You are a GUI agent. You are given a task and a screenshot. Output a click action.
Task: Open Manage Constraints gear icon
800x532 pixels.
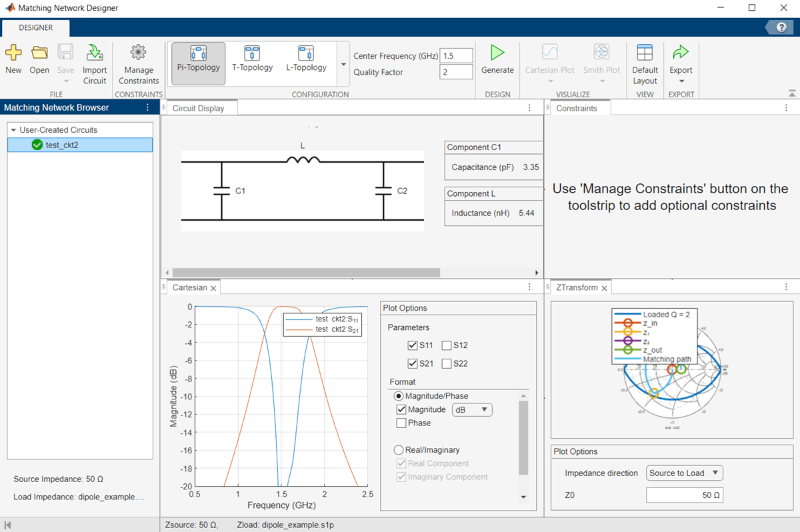tap(139, 53)
